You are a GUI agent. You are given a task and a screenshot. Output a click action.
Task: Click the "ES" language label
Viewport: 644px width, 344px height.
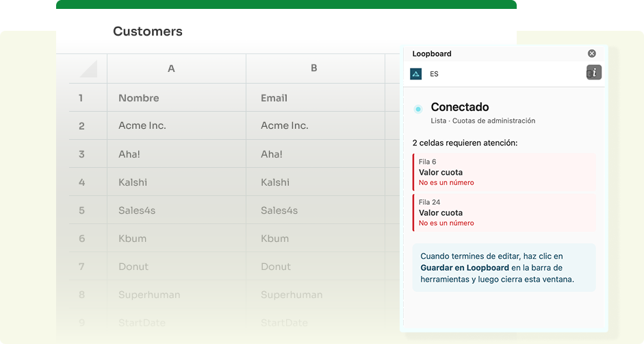(434, 74)
